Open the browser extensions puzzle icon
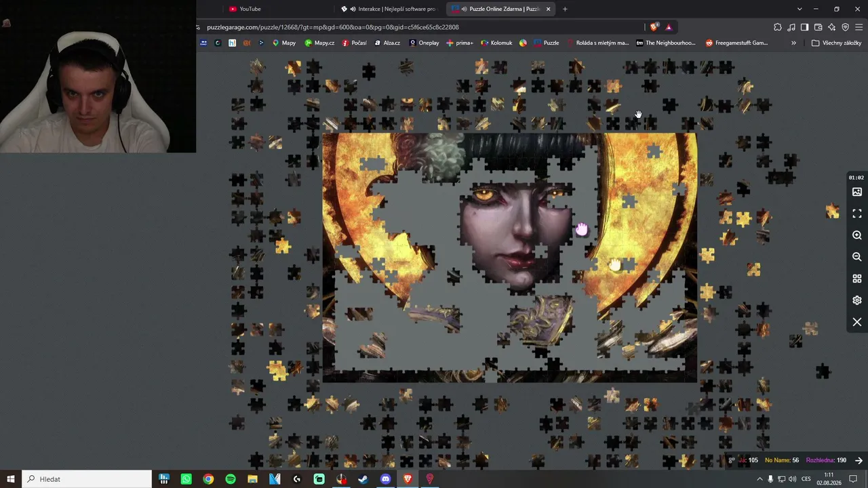Screen dimensions: 868x488 [x=778, y=27]
